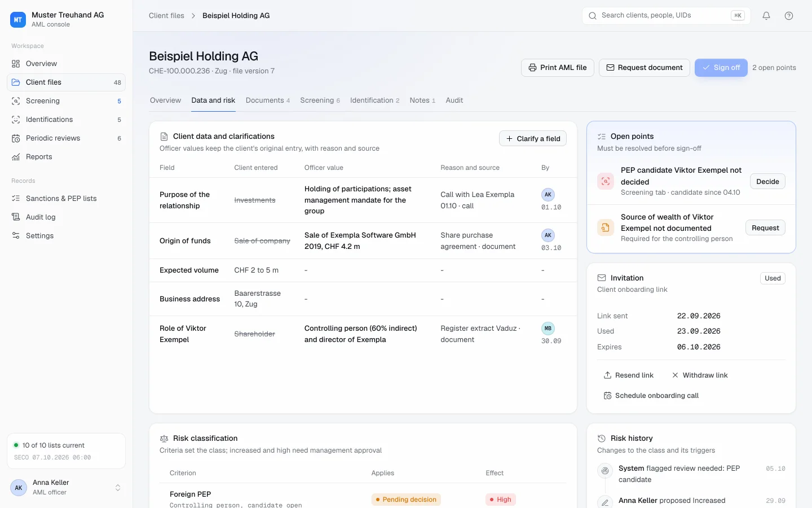Switch to the Documents tab

[x=268, y=100]
